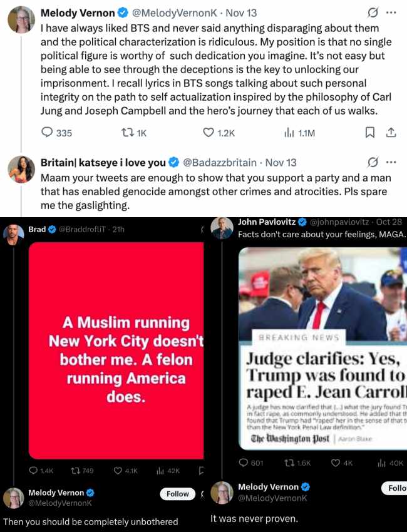This screenshot has height=532, width=407.
Task: Open Grok icon on Melody Vernon's tweet
Action: click(x=373, y=13)
